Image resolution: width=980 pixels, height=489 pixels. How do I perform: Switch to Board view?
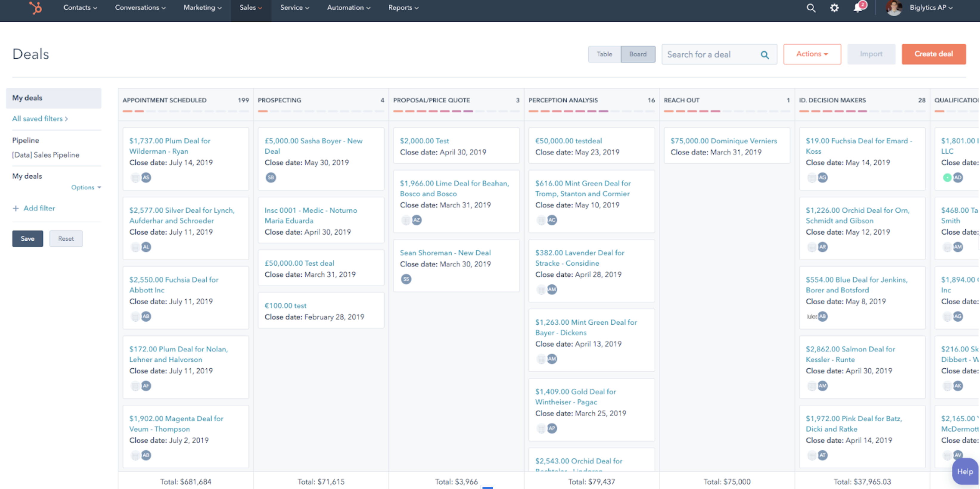[638, 54]
